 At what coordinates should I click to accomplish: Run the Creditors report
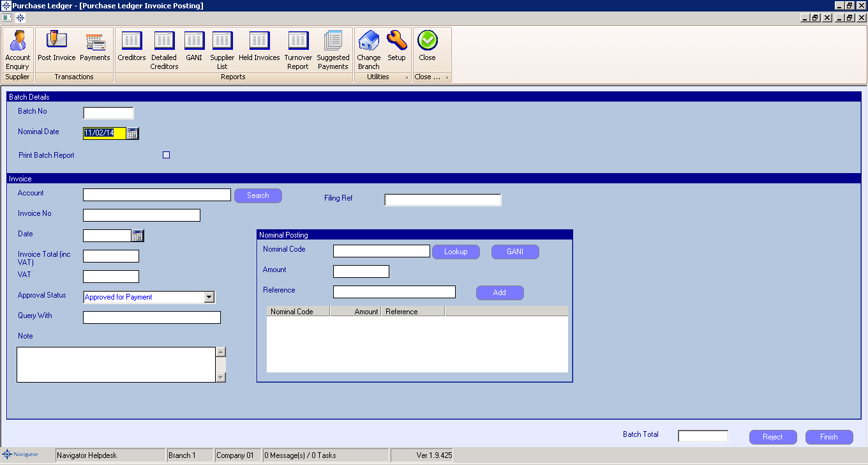[131, 46]
